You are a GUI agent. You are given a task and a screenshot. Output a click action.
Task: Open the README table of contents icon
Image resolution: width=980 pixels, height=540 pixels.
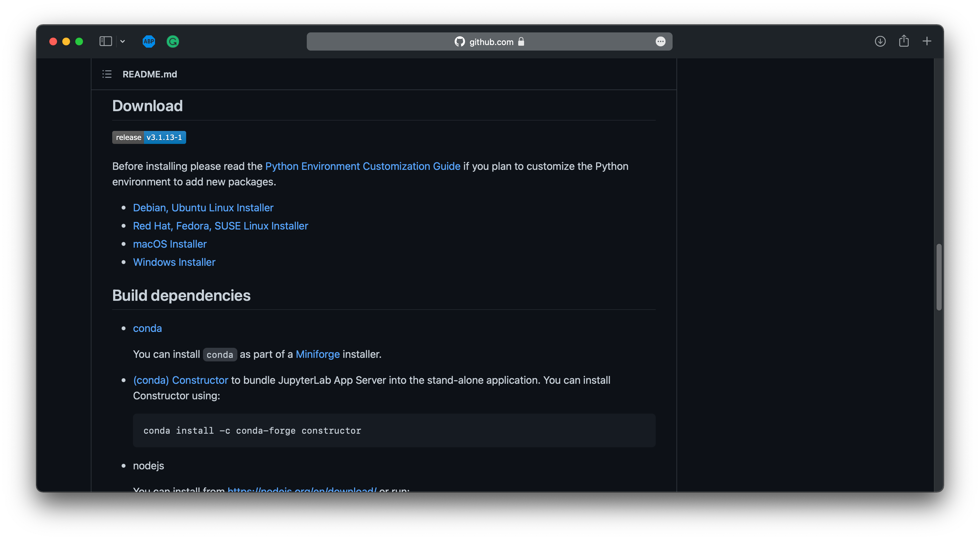click(107, 74)
